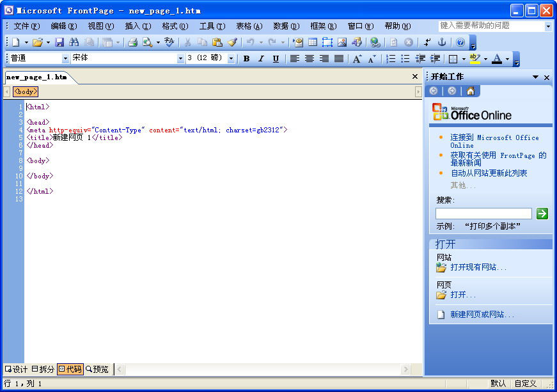
Task: Open the 开始工作 task pane menu arrow
Action: (535, 77)
